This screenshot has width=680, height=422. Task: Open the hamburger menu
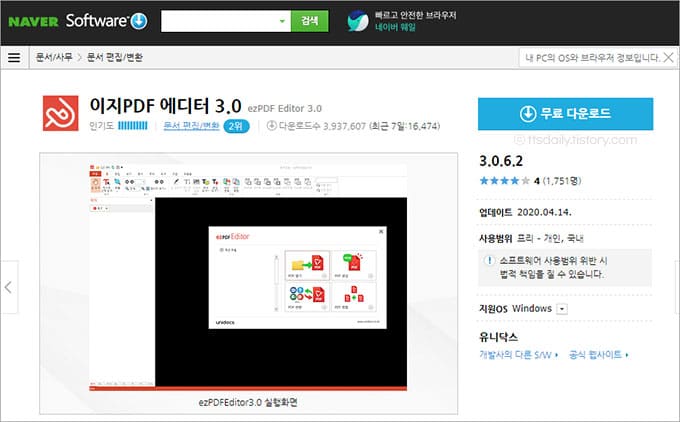pos(14,57)
